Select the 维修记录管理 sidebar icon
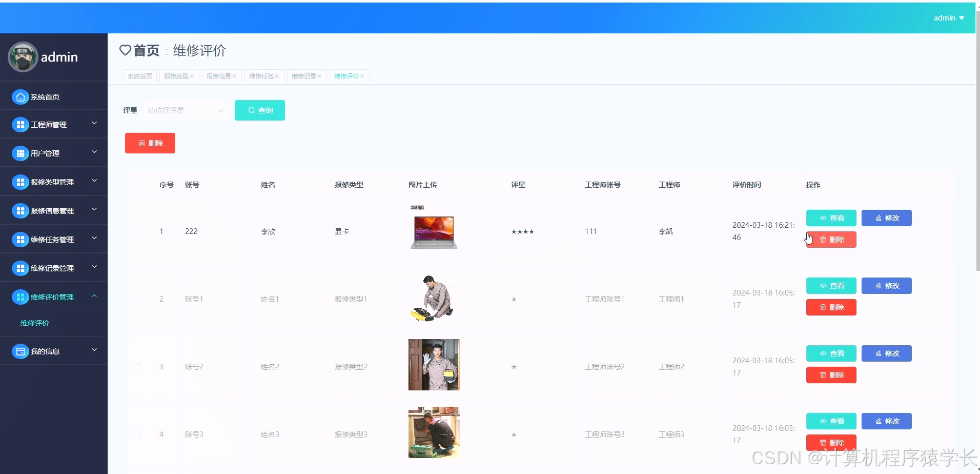 20,267
